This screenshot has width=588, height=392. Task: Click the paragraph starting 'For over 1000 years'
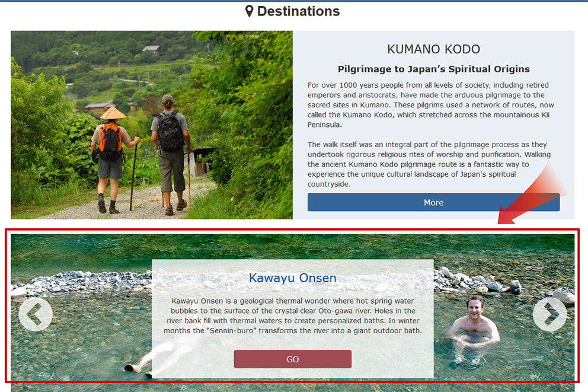(x=430, y=104)
